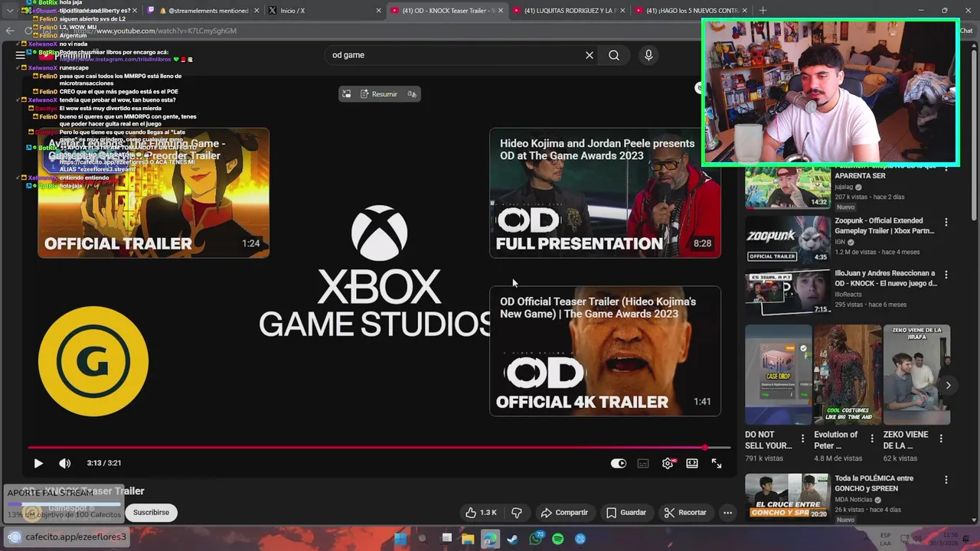The image size is (980, 551).
Task: Switch to the '@streamelements mentioned' tab
Action: 202,11
